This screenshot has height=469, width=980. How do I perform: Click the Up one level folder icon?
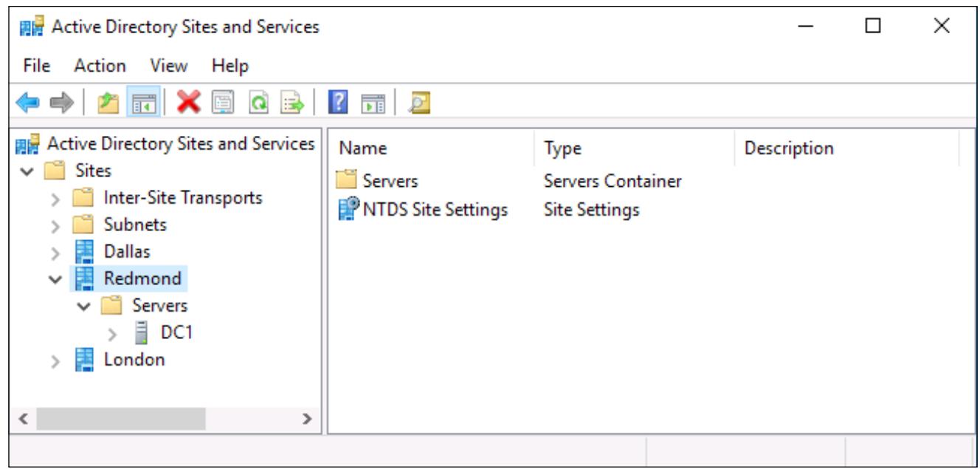point(108,103)
